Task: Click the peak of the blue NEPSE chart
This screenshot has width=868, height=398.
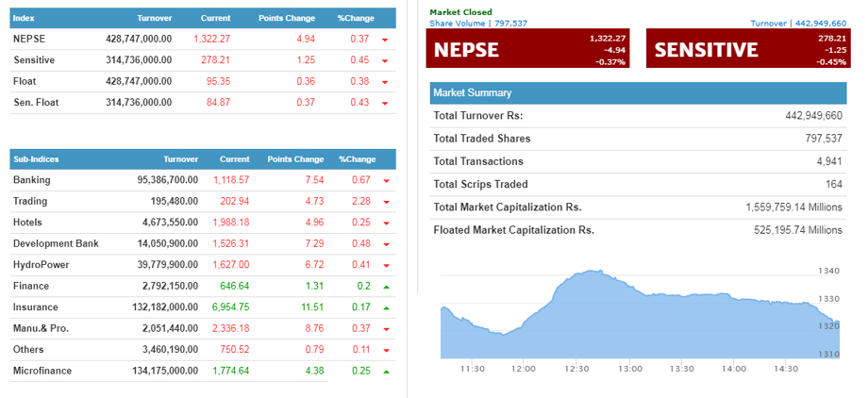Action: coord(591,273)
